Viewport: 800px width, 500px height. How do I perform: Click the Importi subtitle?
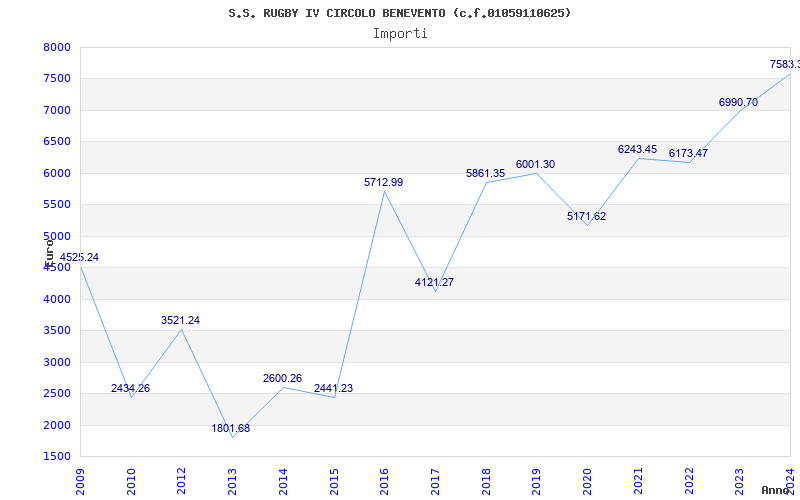(x=400, y=34)
